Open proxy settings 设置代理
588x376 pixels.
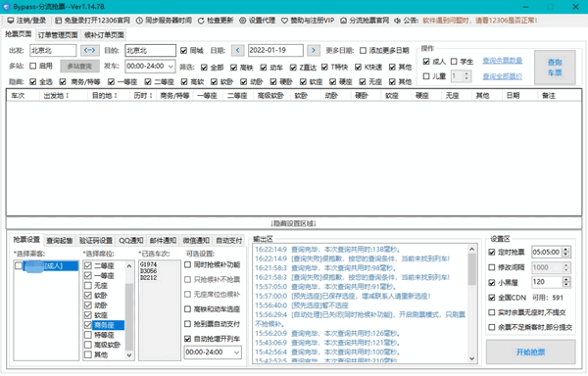pos(257,21)
